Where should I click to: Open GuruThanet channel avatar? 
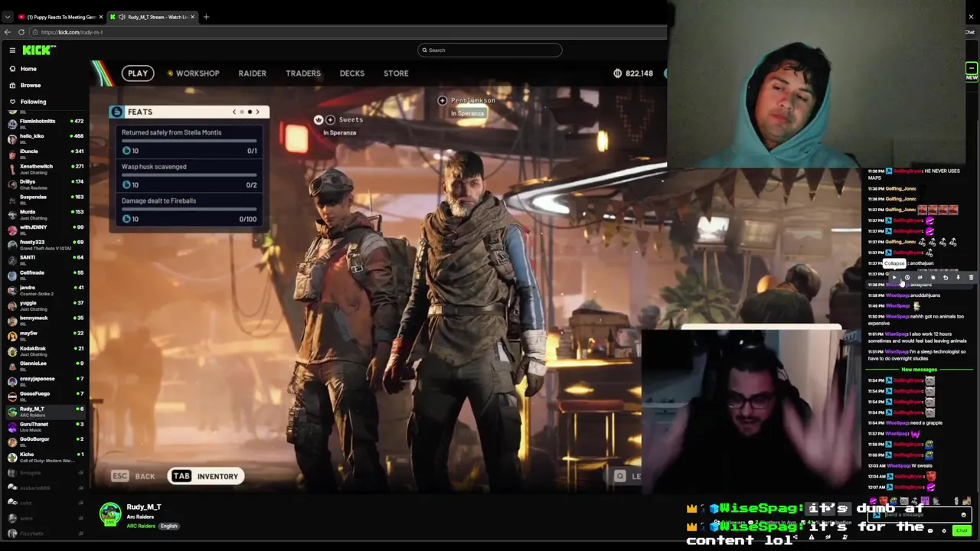(x=12, y=426)
